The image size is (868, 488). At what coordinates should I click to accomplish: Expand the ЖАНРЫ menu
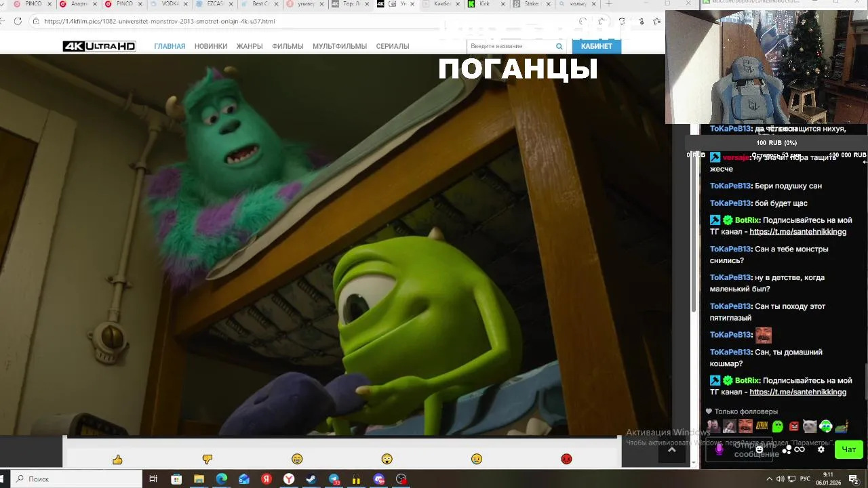pyautogui.click(x=250, y=46)
